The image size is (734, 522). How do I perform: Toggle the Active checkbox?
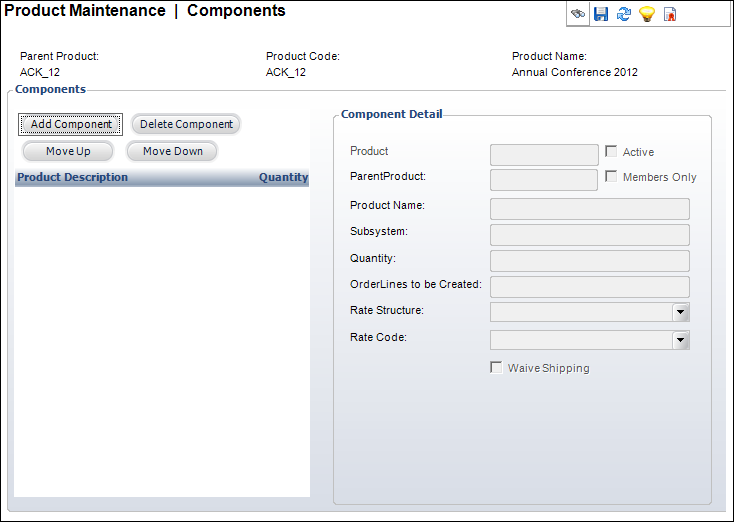[611, 152]
